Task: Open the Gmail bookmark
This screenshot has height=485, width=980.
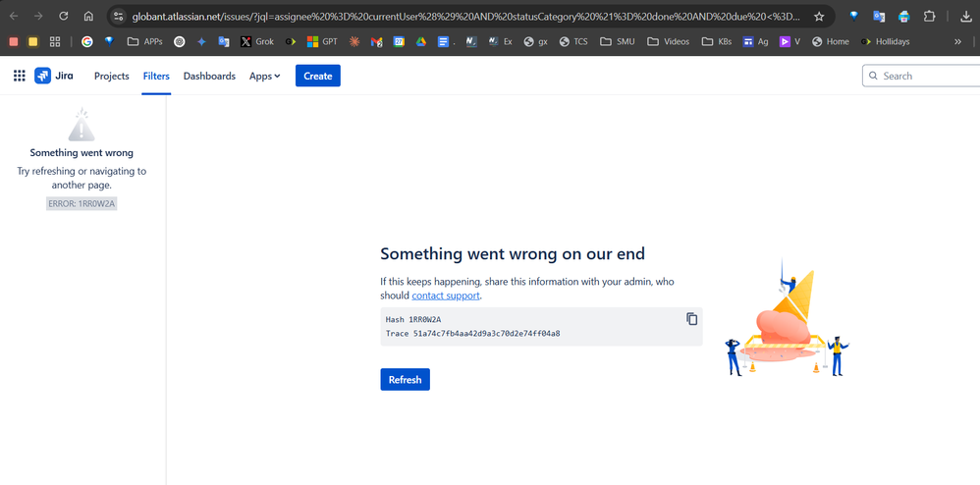Action: coord(376,42)
